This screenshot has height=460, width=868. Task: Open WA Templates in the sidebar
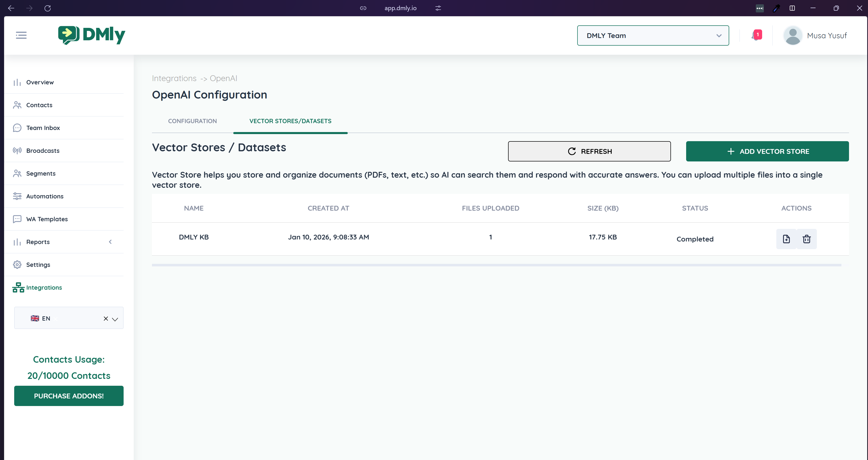[x=47, y=219]
